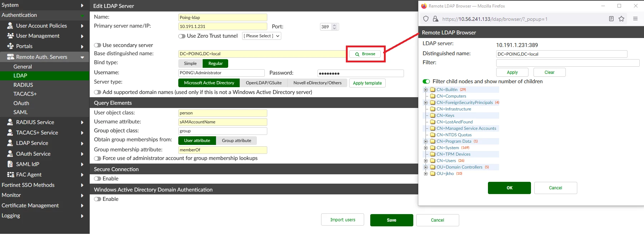The width and height of the screenshot is (644, 236).
Task: Click the User Management group icon
Action: tap(10, 36)
